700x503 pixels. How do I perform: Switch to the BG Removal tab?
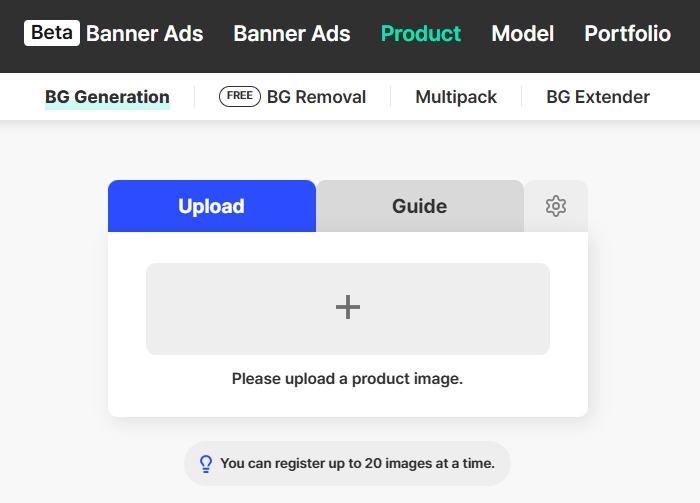tap(292, 97)
